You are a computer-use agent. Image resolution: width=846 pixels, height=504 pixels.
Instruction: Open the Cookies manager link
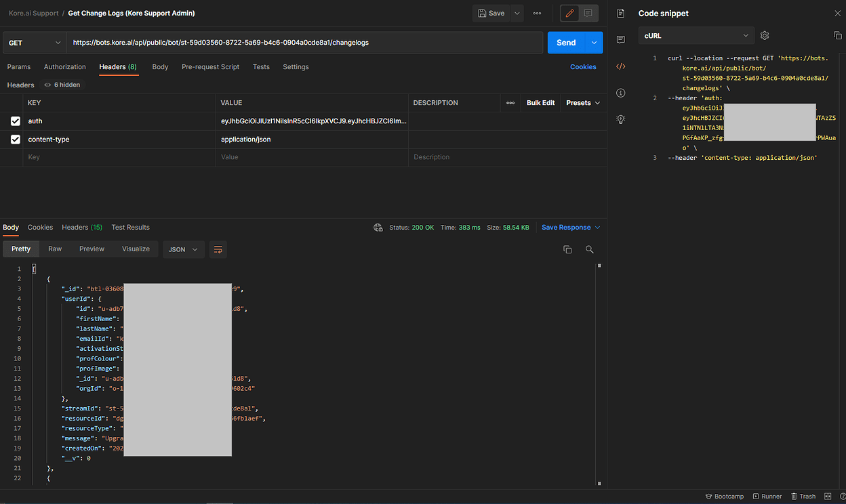pyautogui.click(x=583, y=67)
